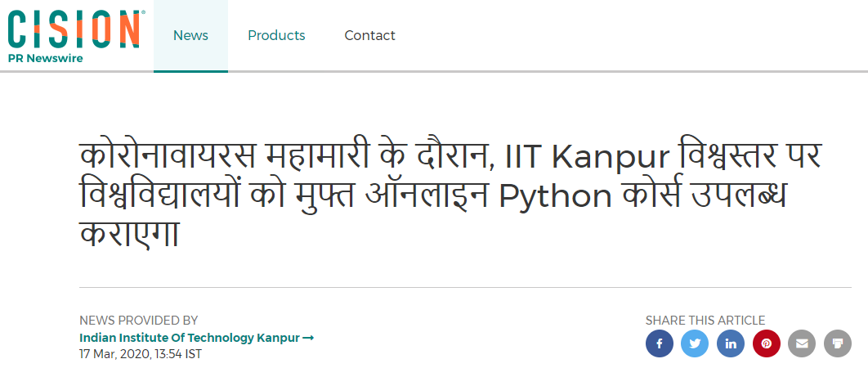The height and width of the screenshot is (386, 868).
Task: Share the article on LinkedIn
Action: [731, 343]
